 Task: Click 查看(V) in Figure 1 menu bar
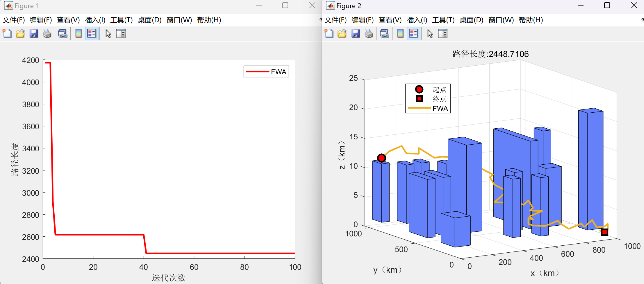(x=68, y=20)
